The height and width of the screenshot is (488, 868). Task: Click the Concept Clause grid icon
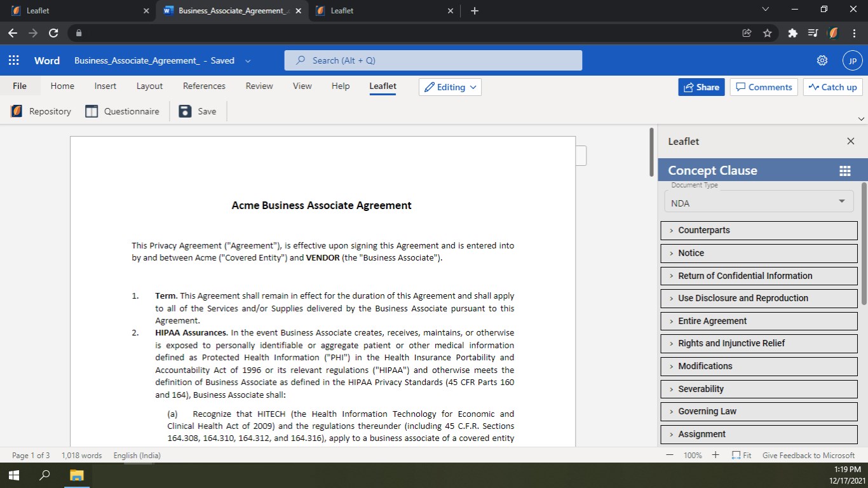coord(844,170)
